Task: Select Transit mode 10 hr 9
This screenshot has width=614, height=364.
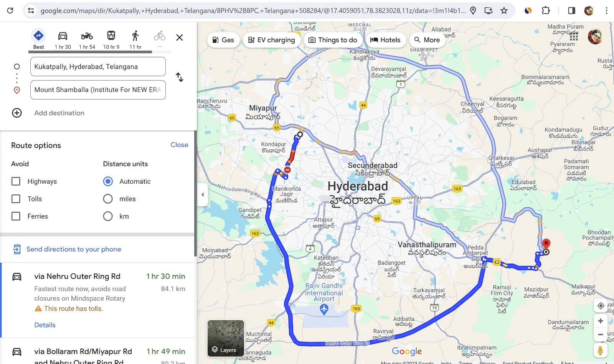Action: click(111, 40)
